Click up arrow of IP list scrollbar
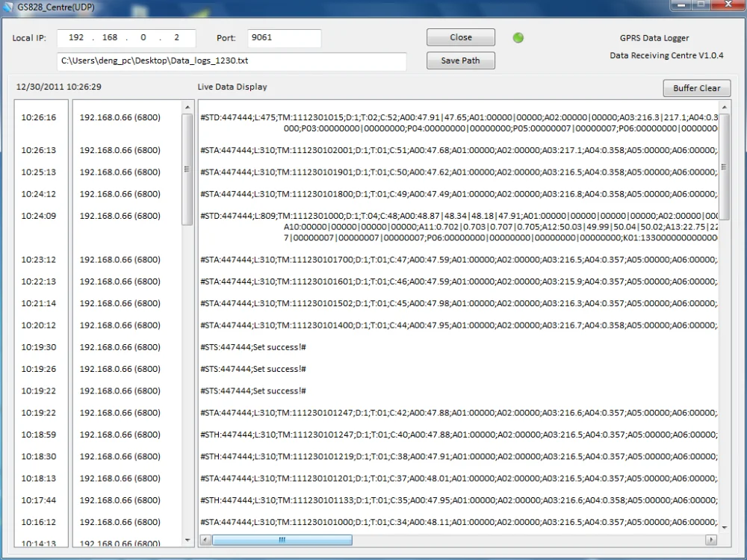The width and height of the screenshot is (747, 560). 187,108
